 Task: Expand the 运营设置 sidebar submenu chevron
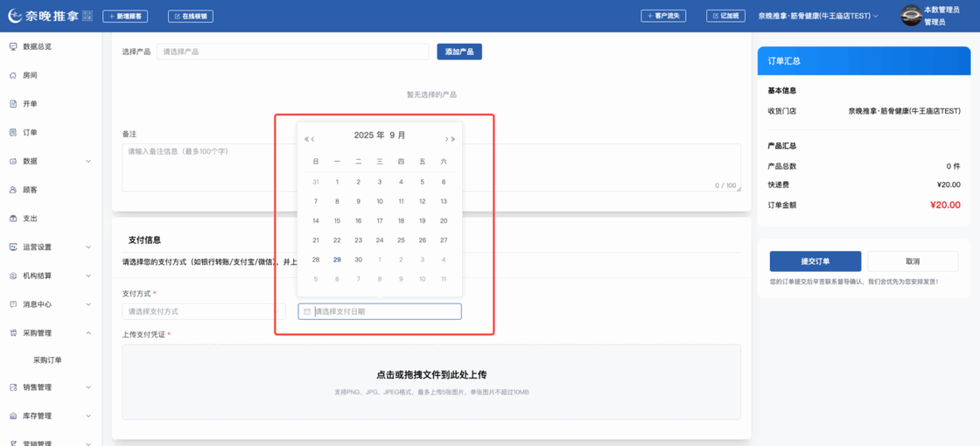tap(88, 247)
